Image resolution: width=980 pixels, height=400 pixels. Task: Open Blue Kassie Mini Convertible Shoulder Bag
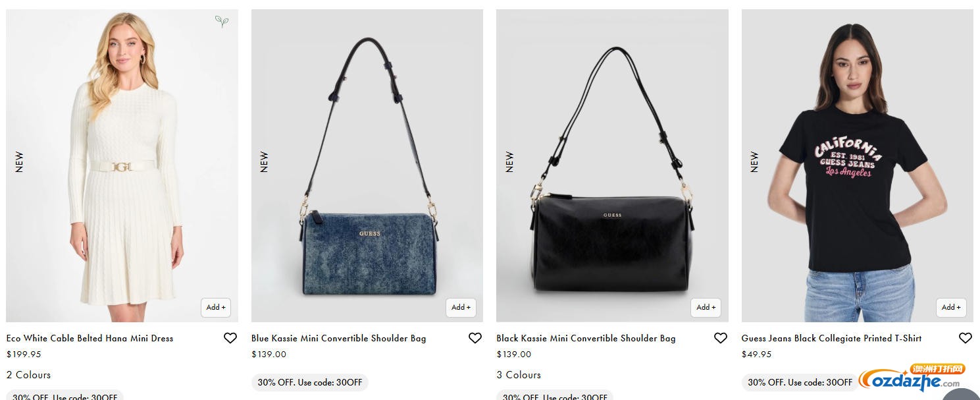338,338
